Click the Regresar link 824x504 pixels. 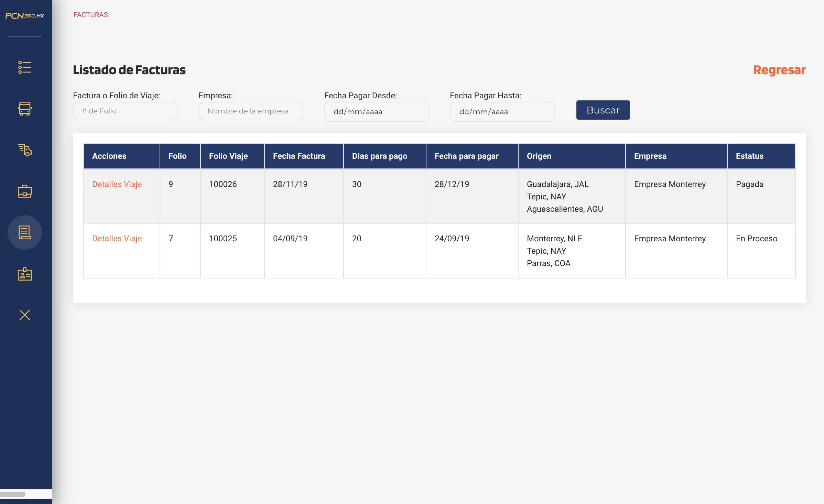(779, 70)
